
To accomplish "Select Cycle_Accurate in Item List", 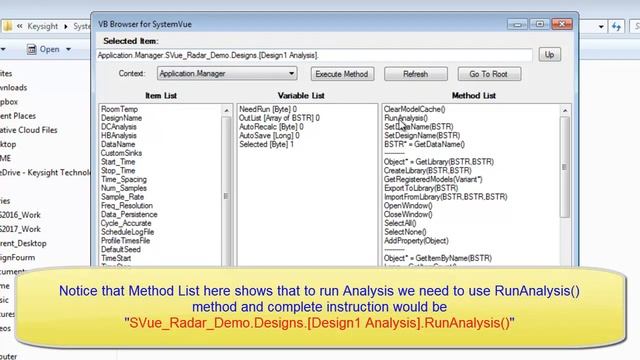I will (126, 223).
